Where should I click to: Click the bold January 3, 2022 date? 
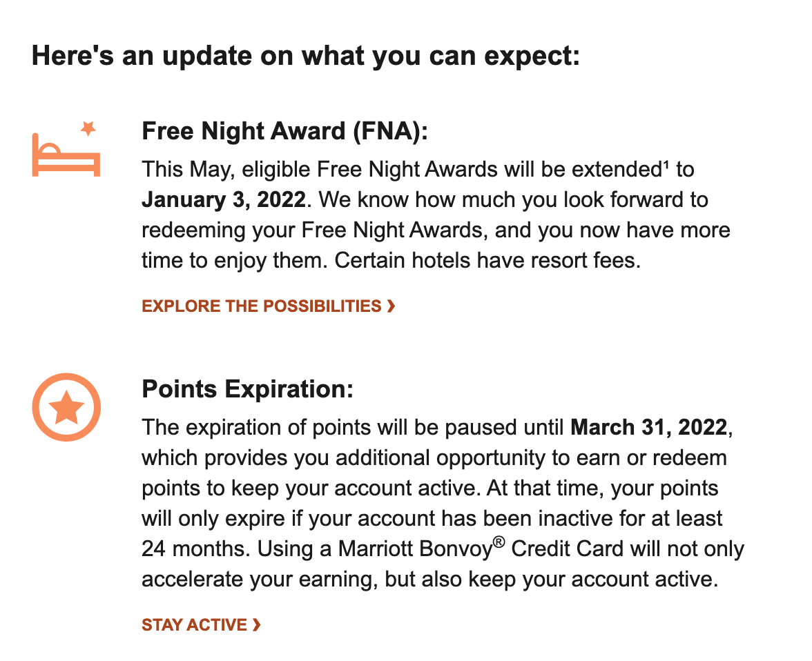(224, 200)
